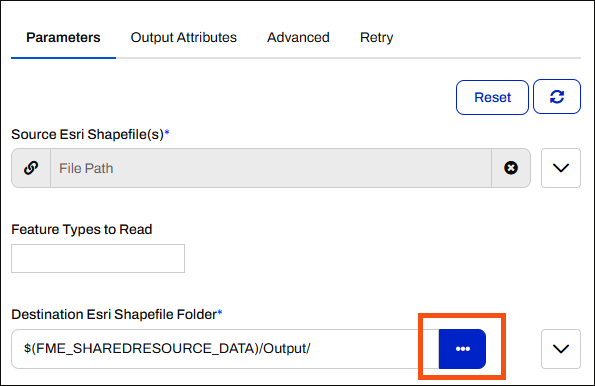This screenshot has width=595, height=386.
Task: Expand the Source Esri Shapefile(s) dropdown arrow
Action: click(x=561, y=168)
